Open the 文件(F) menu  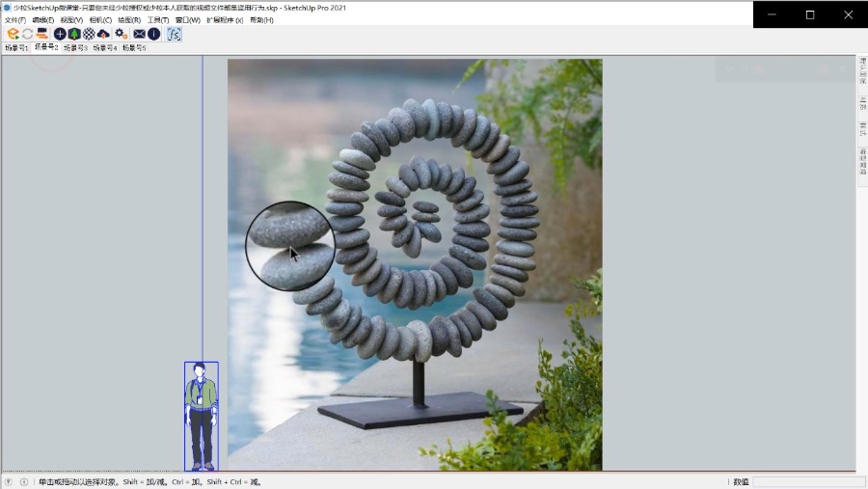coord(14,20)
